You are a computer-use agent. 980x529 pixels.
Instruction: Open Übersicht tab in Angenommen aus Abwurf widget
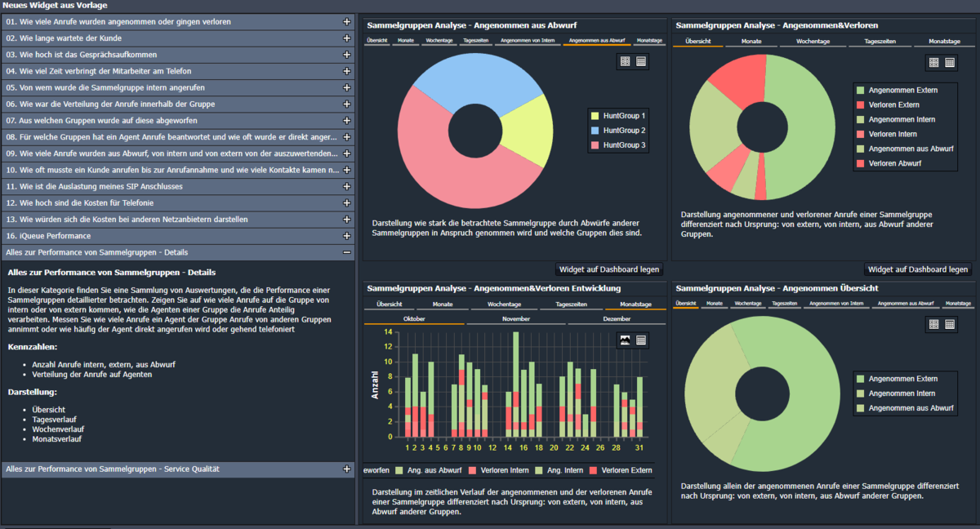point(376,40)
